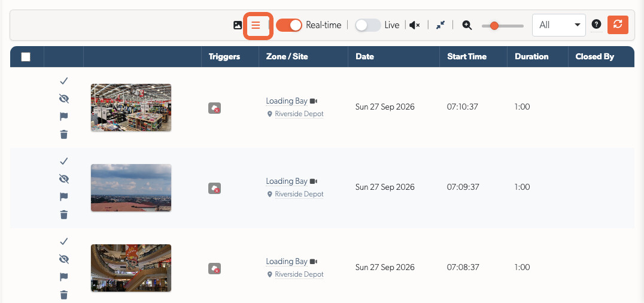Click the trigger icon for 07:10:37 event
This screenshot has height=303, width=644.
click(x=214, y=108)
